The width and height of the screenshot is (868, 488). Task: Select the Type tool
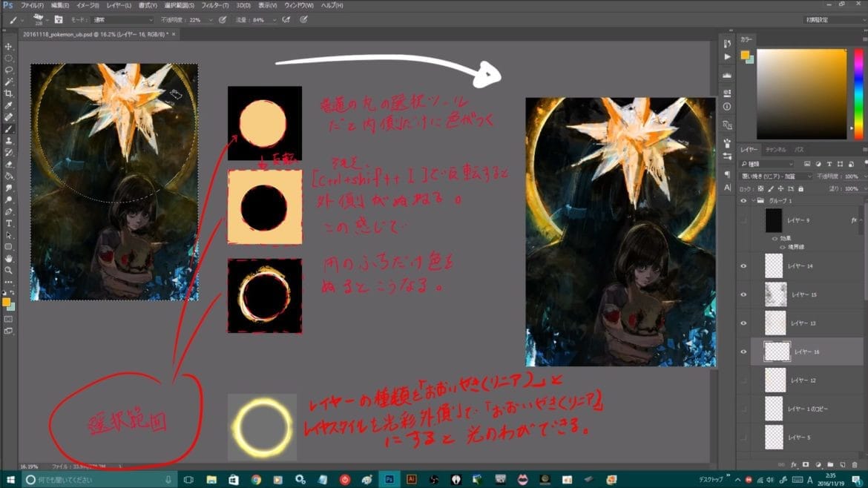click(x=9, y=223)
